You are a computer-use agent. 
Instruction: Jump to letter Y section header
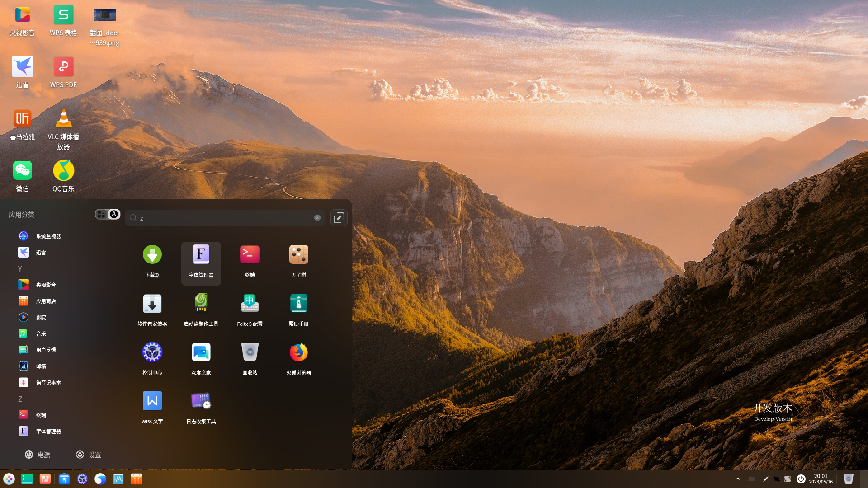click(20, 269)
